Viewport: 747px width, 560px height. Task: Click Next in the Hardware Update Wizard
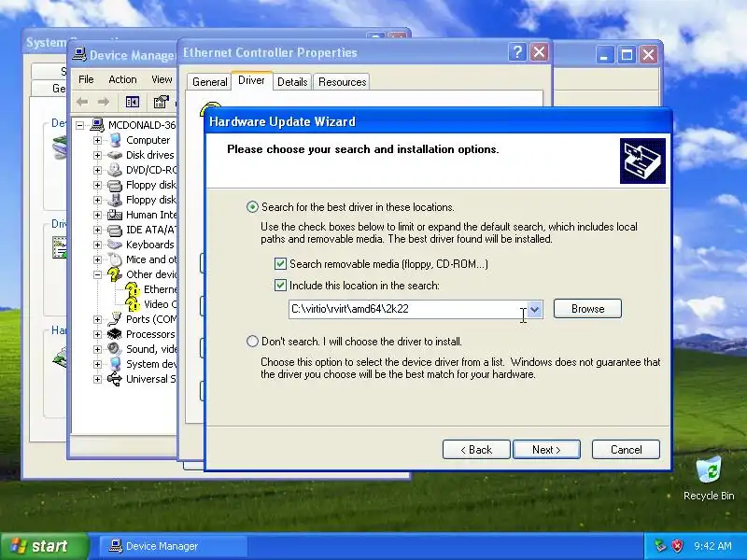pyautogui.click(x=546, y=450)
